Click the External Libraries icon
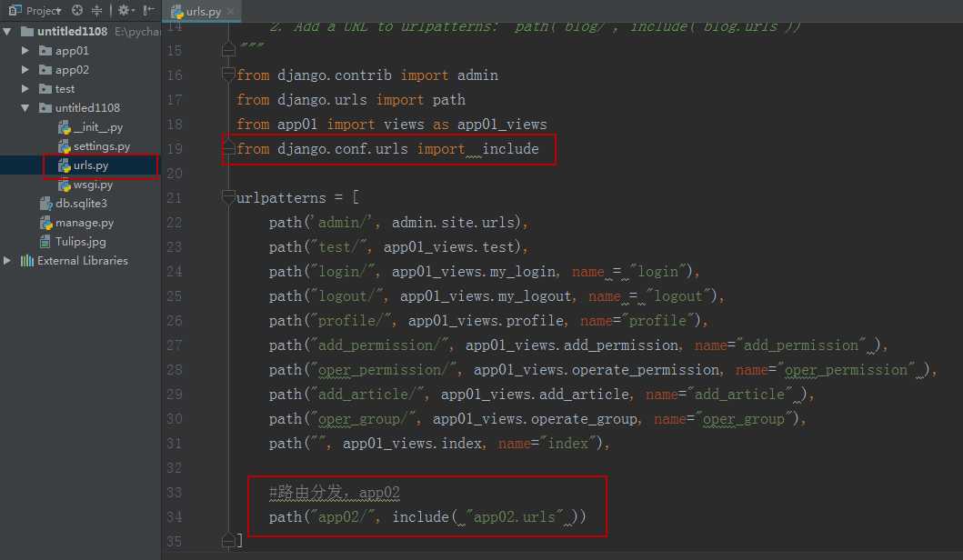The image size is (963, 560). 27,260
